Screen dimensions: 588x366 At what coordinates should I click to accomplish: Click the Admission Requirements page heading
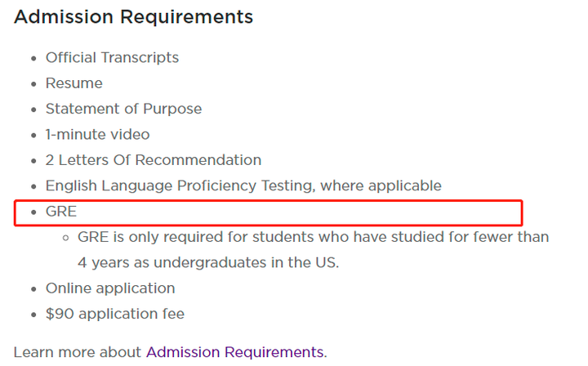tap(133, 17)
